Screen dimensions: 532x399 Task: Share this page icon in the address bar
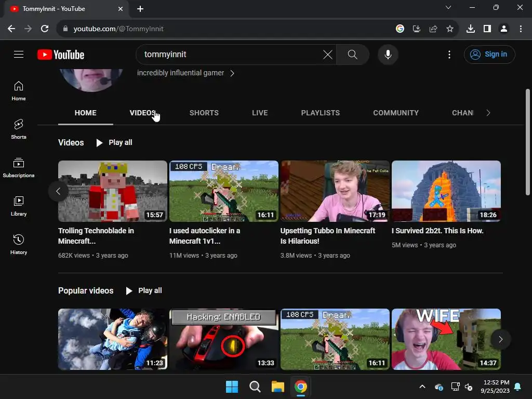point(433,29)
